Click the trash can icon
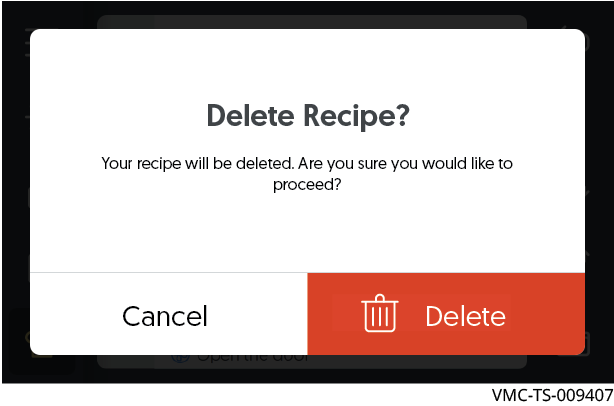The width and height of the screenshot is (614, 406). click(x=379, y=313)
